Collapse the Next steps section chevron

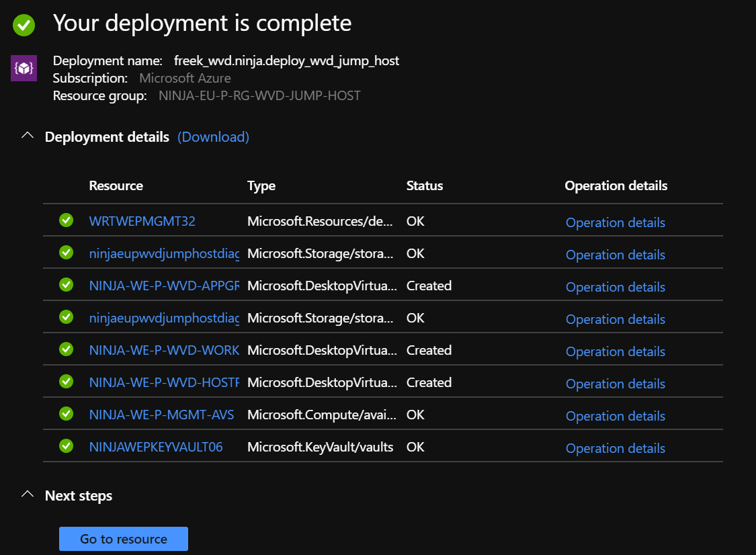(x=28, y=495)
